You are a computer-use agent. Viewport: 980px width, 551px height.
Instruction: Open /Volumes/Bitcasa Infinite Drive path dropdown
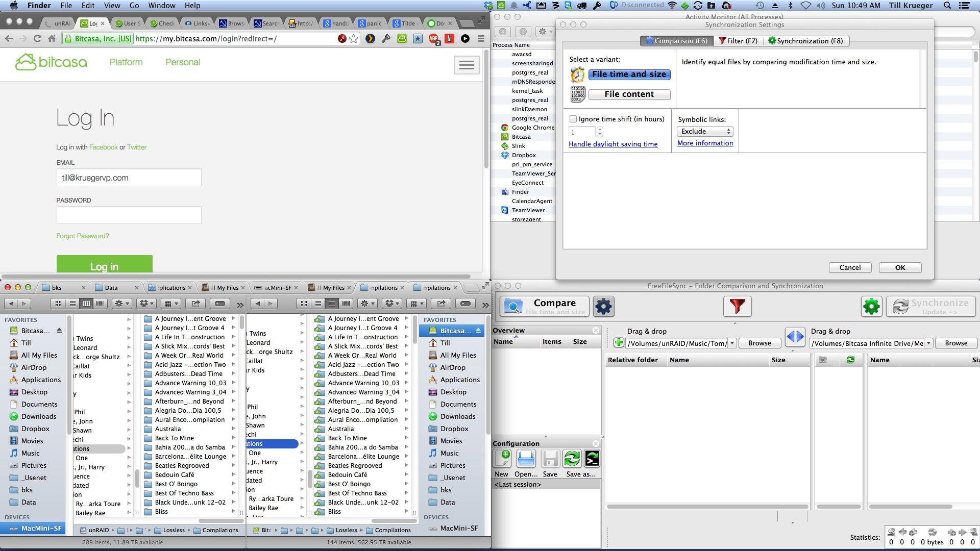coord(928,343)
